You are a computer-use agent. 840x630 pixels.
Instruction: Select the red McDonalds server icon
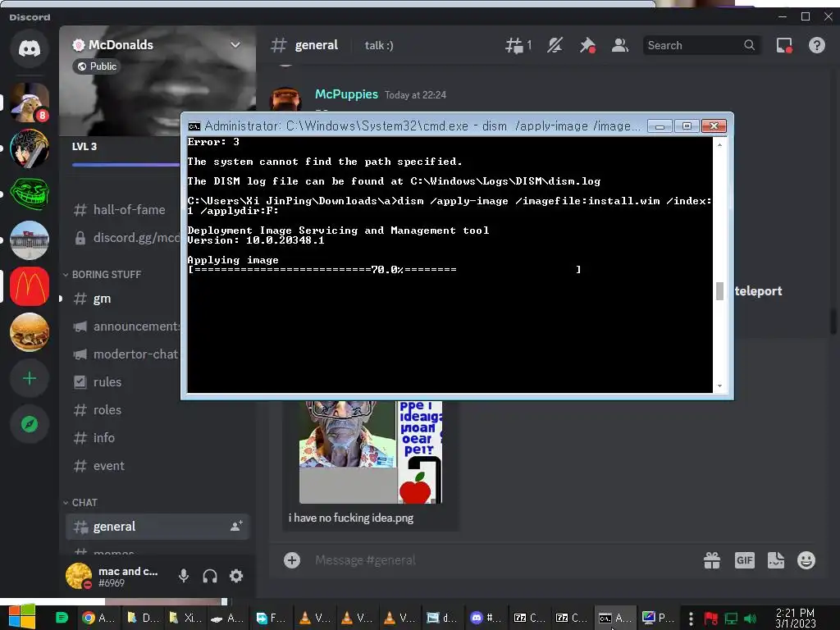pos(30,286)
